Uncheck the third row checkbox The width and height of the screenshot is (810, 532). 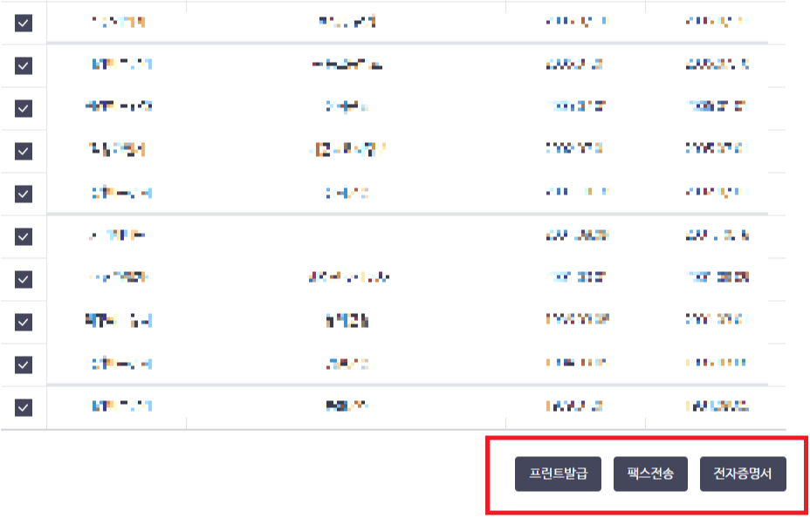24,108
